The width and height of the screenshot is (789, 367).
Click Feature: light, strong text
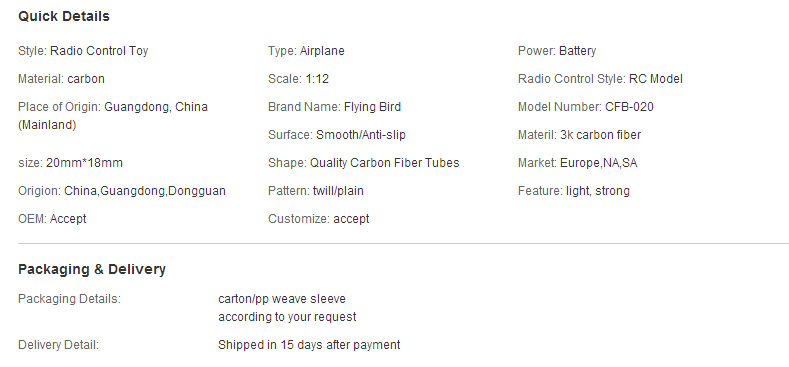(x=574, y=191)
